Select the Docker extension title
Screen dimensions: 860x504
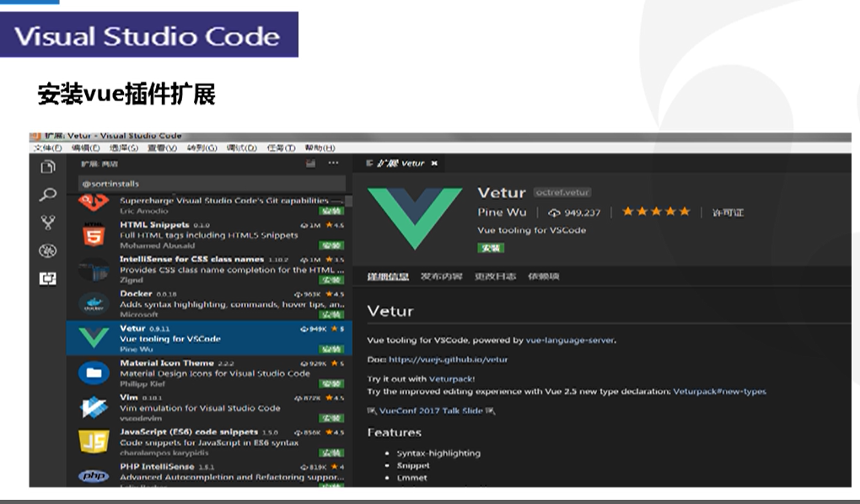click(136, 294)
